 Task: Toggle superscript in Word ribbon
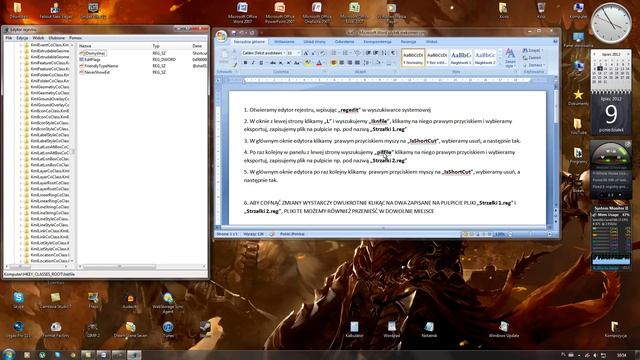click(288, 63)
